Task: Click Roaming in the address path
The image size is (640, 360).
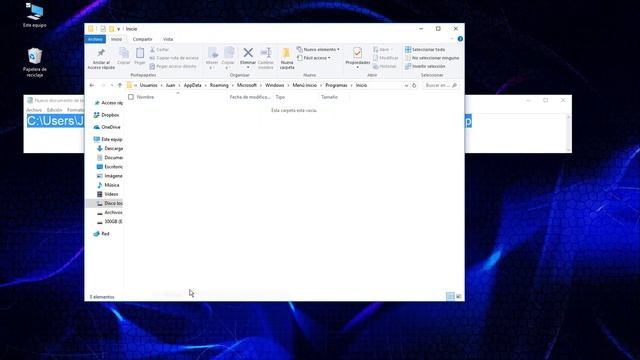Action: tap(219, 85)
